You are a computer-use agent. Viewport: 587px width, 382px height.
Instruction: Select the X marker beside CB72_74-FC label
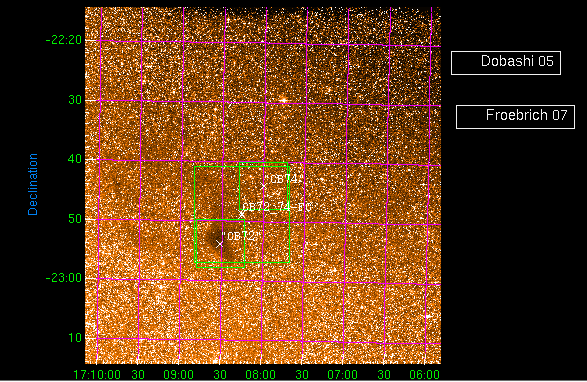[x=242, y=214]
